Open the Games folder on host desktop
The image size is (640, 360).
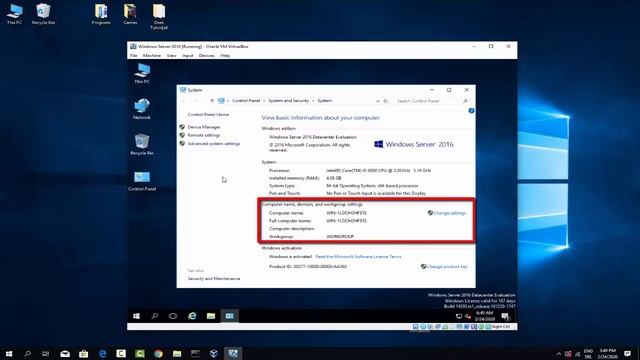[130, 14]
